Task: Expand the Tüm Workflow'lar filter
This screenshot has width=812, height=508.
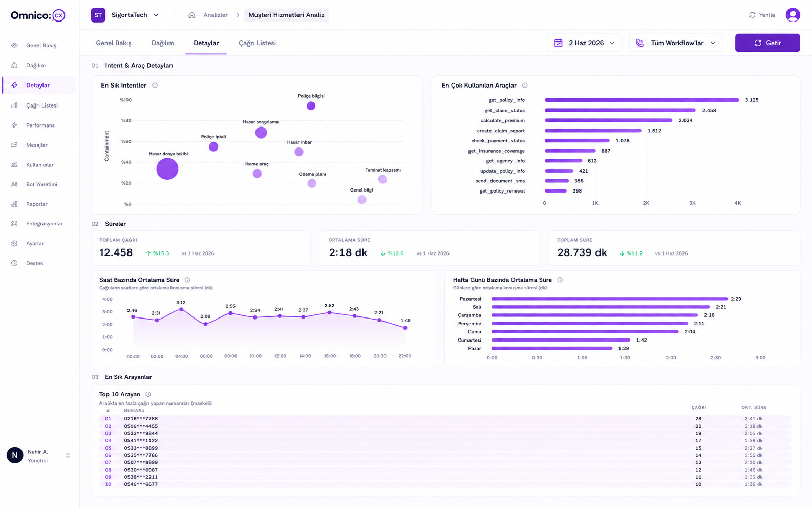Action: [676, 43]
